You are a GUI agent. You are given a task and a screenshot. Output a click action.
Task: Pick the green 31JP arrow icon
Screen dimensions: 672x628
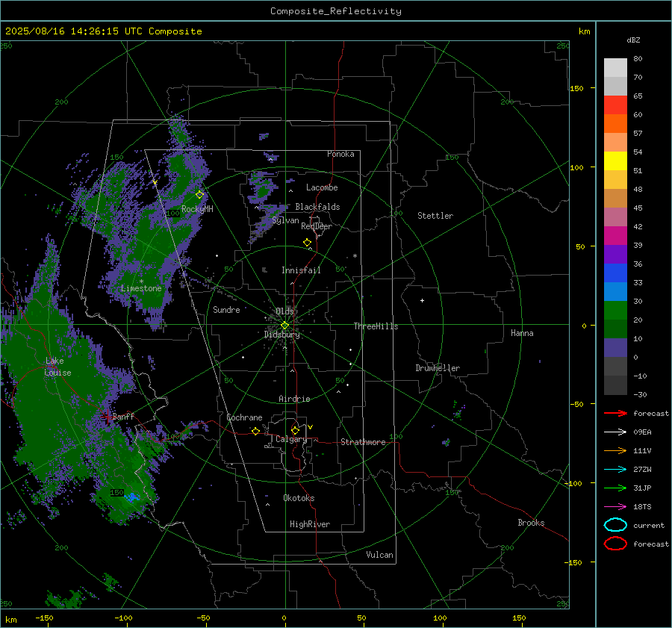pos(615,488)
